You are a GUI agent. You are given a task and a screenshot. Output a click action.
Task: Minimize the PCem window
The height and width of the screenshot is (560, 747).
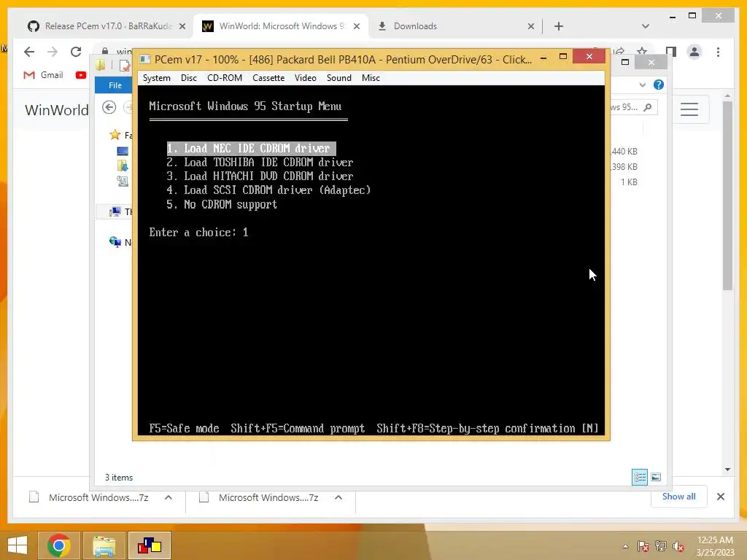(543, 58)
